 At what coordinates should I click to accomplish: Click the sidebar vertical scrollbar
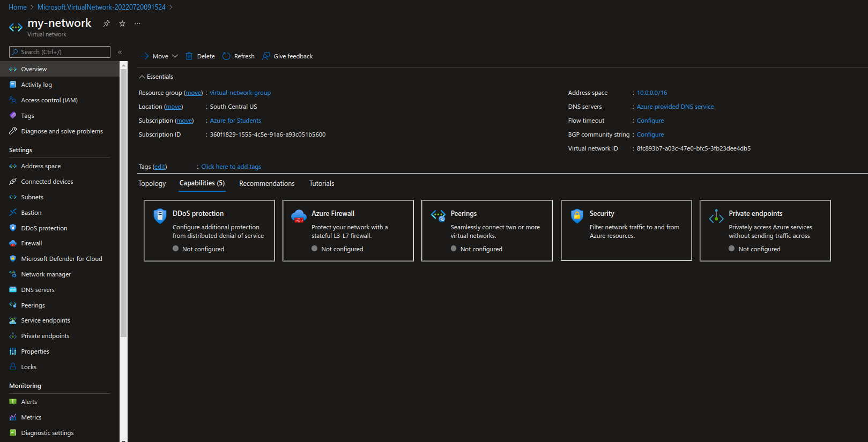(124, 204)
